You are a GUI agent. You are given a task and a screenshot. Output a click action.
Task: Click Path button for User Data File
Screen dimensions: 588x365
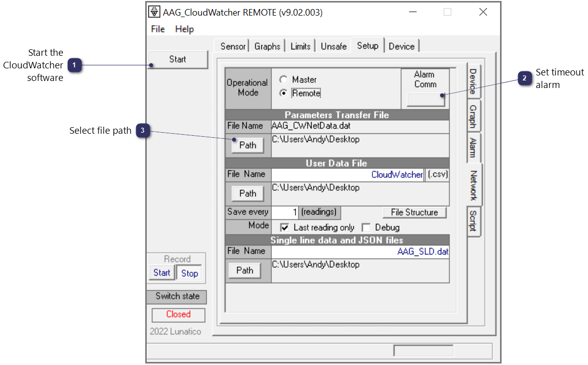click(247, 194)
